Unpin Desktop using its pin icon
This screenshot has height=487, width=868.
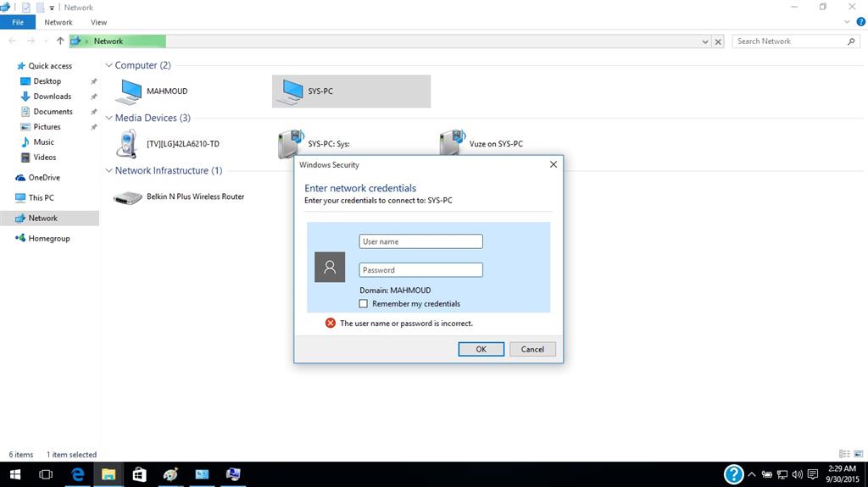tap(93, 81)
